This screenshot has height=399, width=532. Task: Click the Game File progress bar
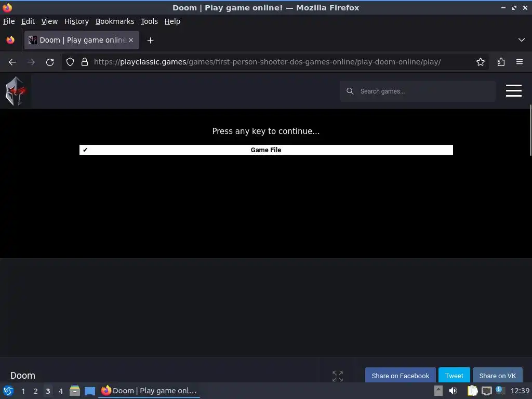coord(266,150)
